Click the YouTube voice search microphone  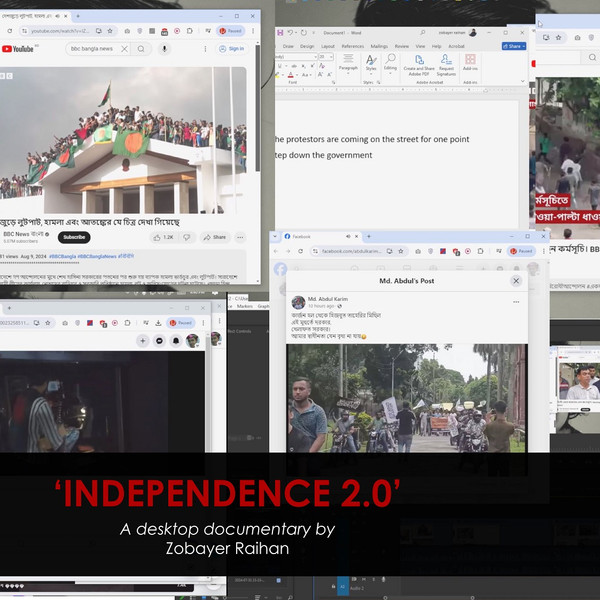click(x=165, y=48)
